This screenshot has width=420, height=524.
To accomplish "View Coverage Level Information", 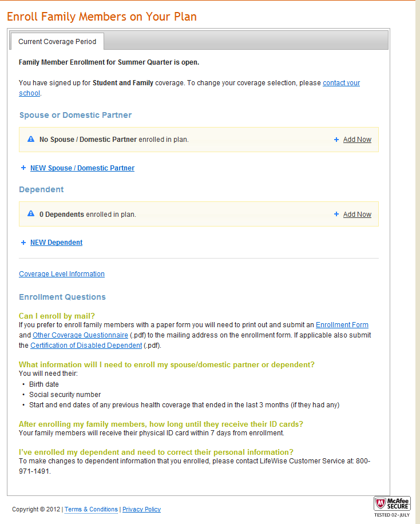I will tap(62, 274).
